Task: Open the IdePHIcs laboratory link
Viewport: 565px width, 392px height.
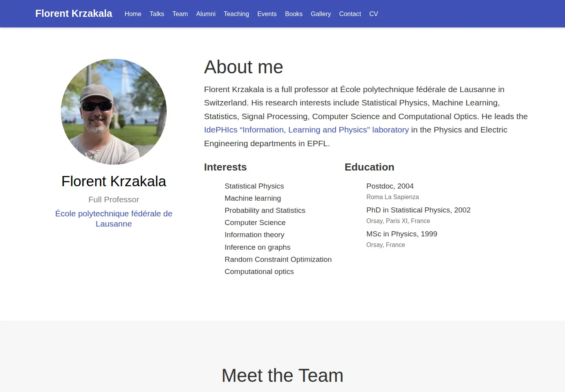Action: pos(306,130)
